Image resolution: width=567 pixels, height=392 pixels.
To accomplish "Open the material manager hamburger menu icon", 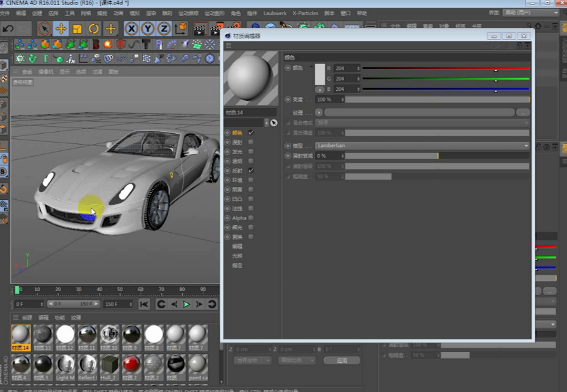I will tap(15, 318).
